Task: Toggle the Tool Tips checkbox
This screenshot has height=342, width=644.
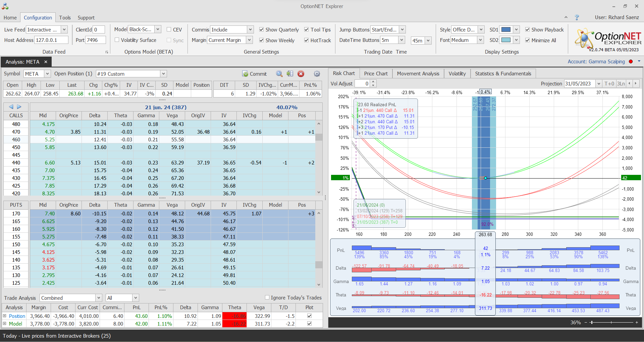Action: click(307, 29)
